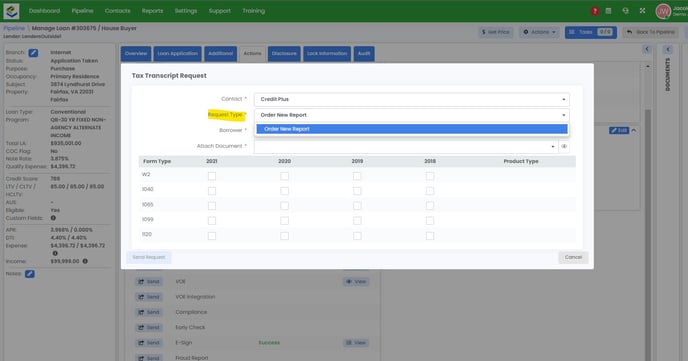View the VOE result with the eye button
The width and height of the screenshot is (688, 361).
click(x=356, y=282)
